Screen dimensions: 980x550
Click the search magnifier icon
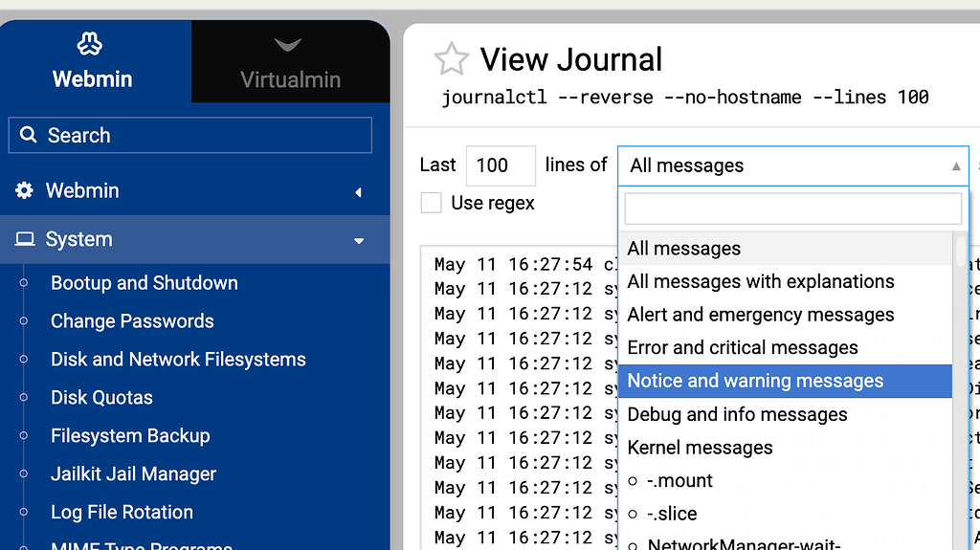[x=28, y=134]
